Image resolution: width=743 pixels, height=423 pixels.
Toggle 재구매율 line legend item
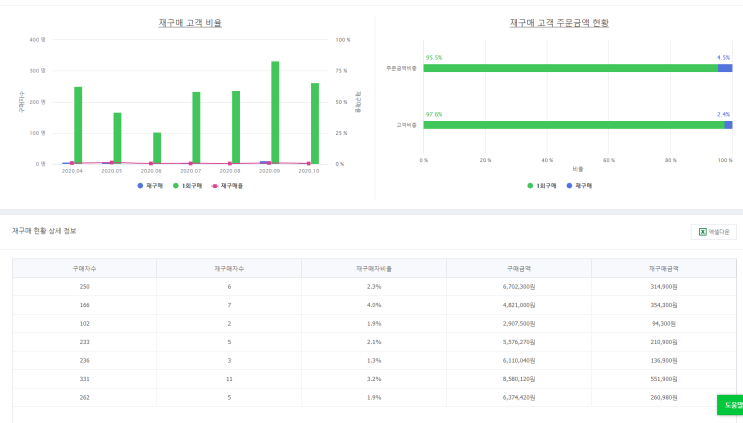point(227,186)
